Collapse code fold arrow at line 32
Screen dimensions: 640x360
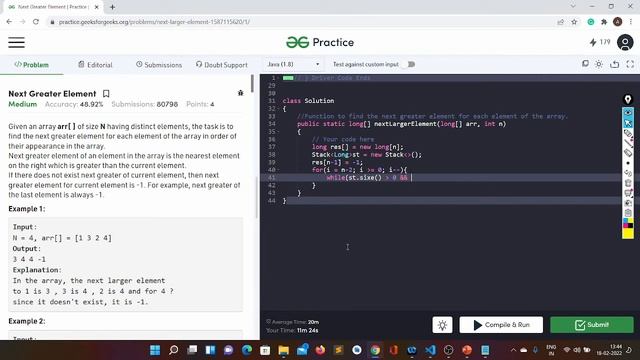(278, 109)
